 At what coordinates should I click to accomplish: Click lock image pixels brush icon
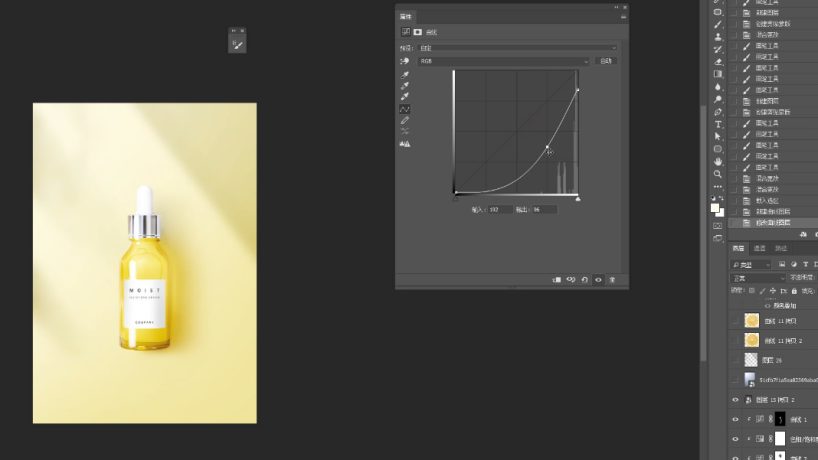762,291
